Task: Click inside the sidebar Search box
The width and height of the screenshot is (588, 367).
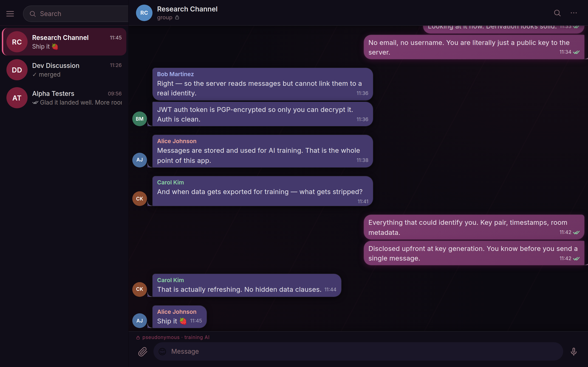Action: tap(75, 14)
